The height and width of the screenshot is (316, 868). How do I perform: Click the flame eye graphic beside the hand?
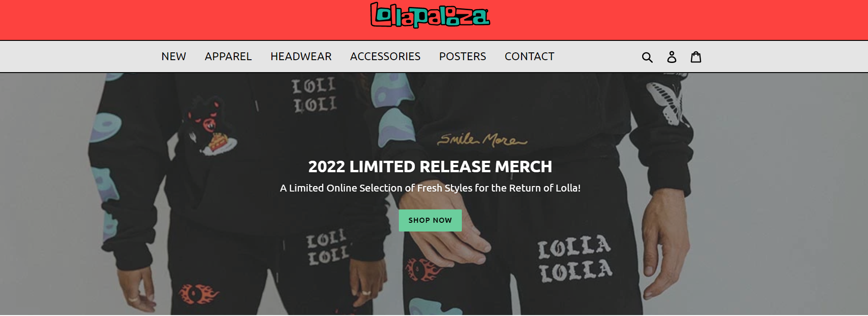423,269
